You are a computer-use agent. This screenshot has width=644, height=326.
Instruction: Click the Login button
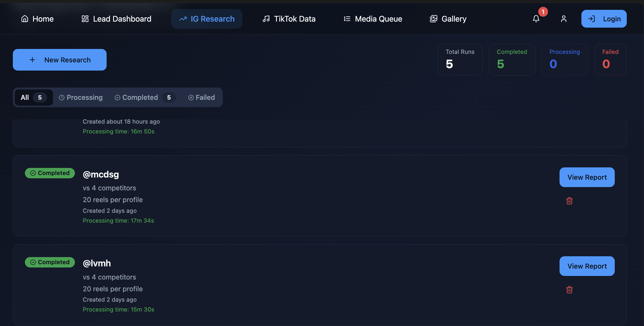(x=604, y=19)
